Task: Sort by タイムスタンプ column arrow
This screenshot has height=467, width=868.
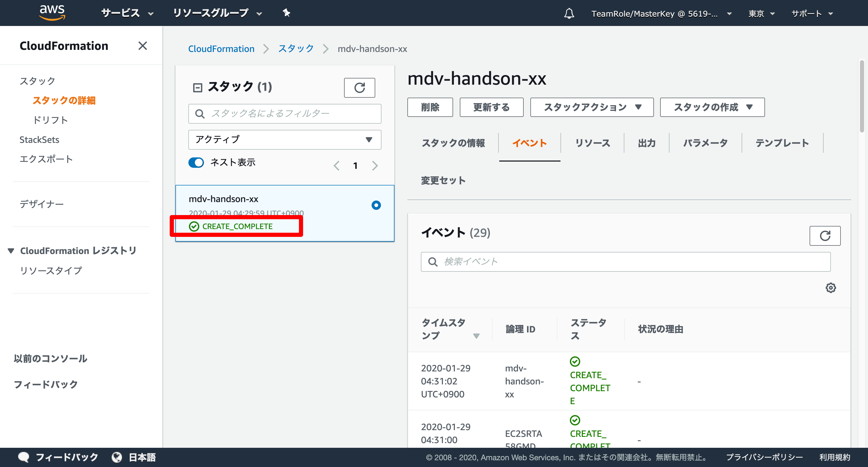Action: (476, 336)
